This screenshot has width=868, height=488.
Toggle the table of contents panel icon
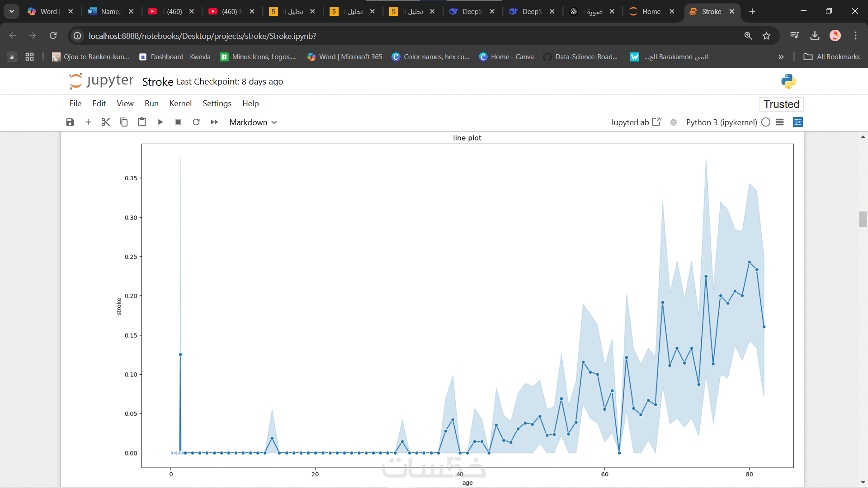[x=780, y=122]
